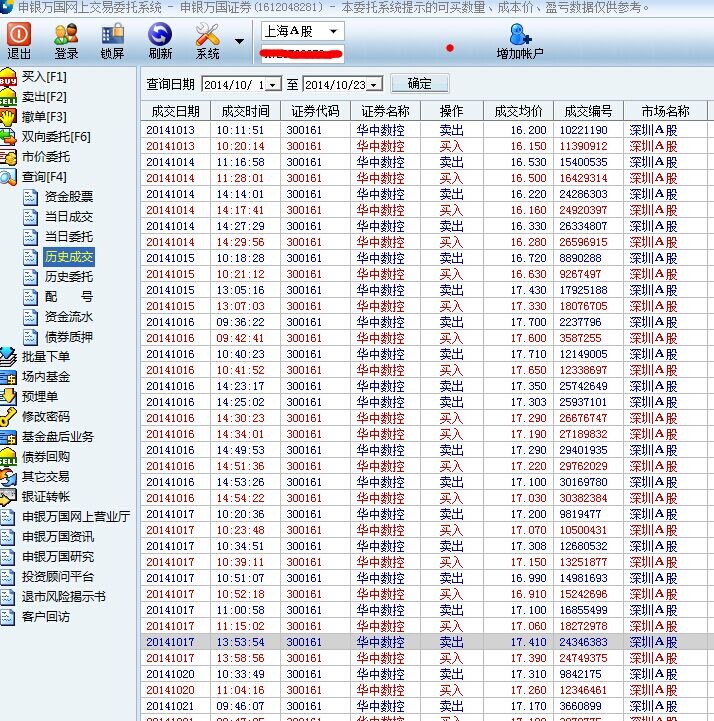Click the 历史委托 document icon
The image size is (714, 721).
click(30, 277)
